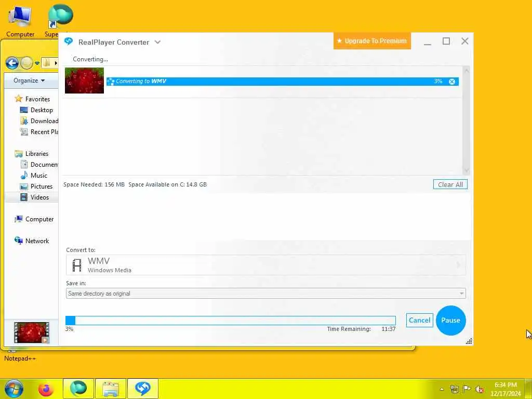
Task: Click the resize grip of Converter window
Action: (x=469, y=341)
